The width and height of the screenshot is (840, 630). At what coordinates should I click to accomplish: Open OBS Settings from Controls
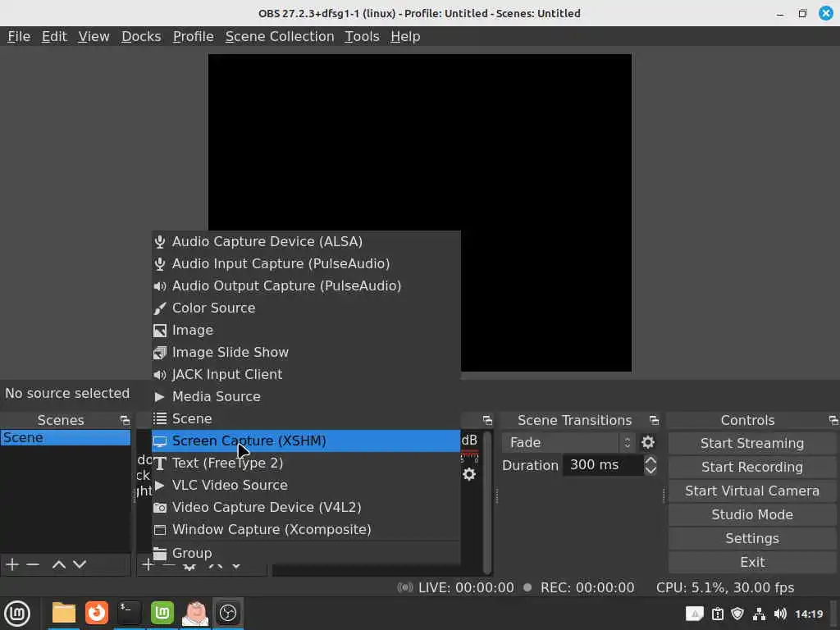click(751, 538)
